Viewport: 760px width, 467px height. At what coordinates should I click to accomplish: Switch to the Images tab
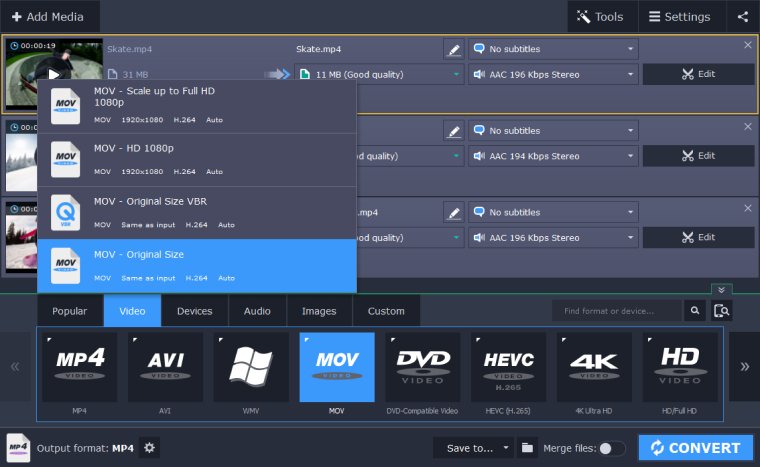319,311
